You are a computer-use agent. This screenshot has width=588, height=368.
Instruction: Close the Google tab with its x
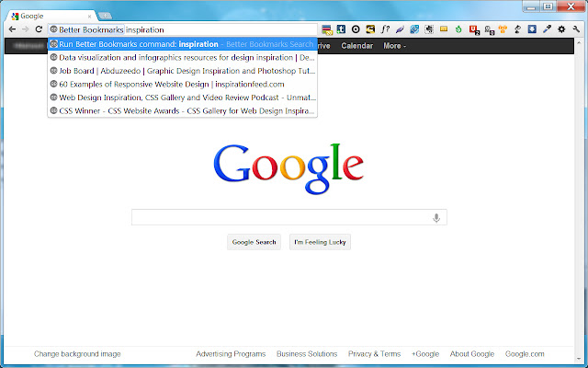coord(89,17)
